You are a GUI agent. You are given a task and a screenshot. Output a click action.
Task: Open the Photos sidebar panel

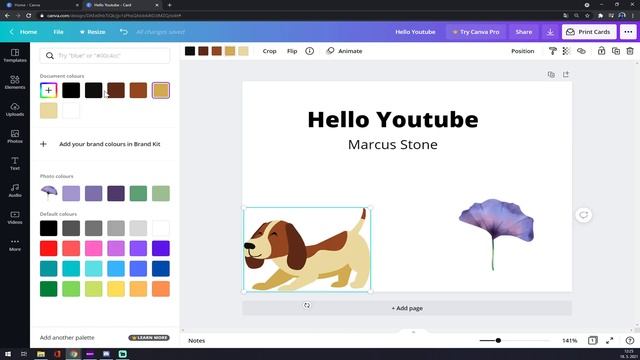click(x=15, y=136)
